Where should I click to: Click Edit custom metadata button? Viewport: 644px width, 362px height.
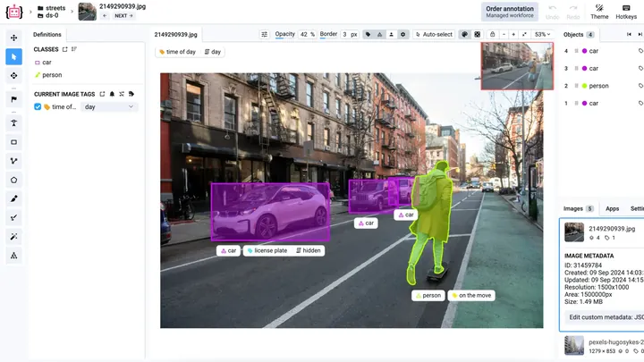pos(604,317)
